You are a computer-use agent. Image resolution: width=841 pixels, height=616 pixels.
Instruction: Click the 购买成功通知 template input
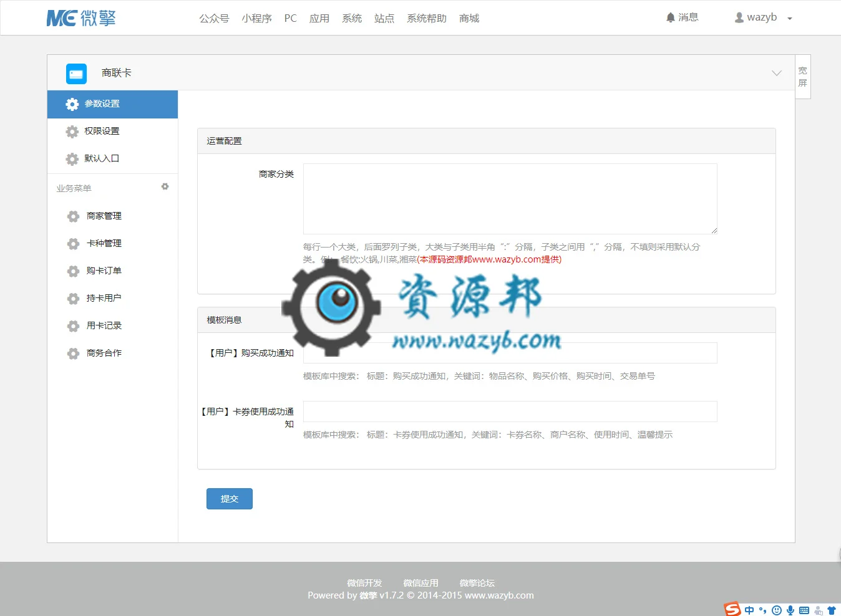pos(510,353)
